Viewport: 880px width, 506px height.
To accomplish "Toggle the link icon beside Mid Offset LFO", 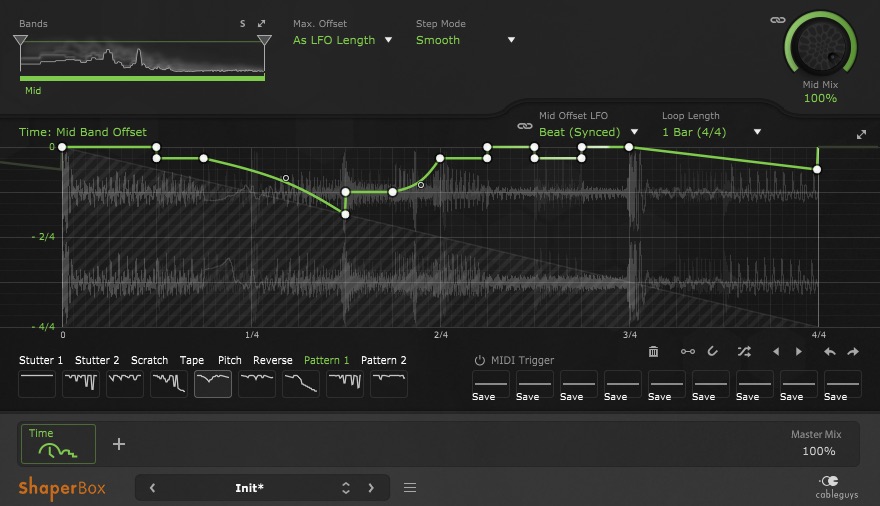I will click(523, 126).
